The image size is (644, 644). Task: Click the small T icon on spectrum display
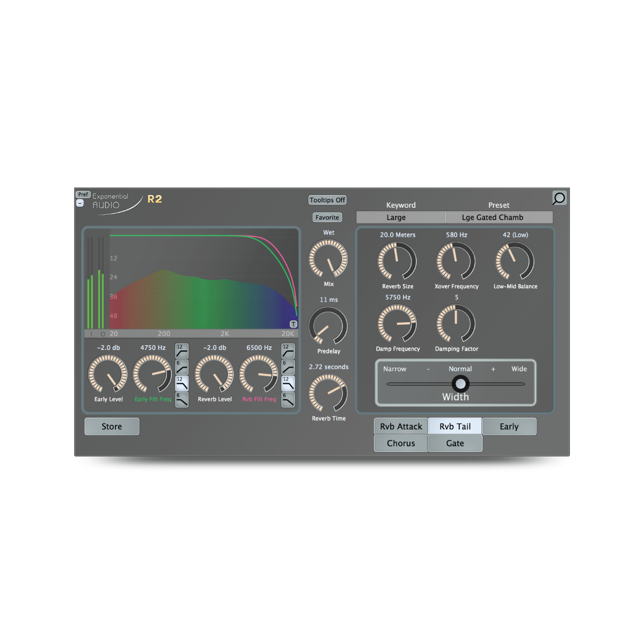tap(293, 324)
